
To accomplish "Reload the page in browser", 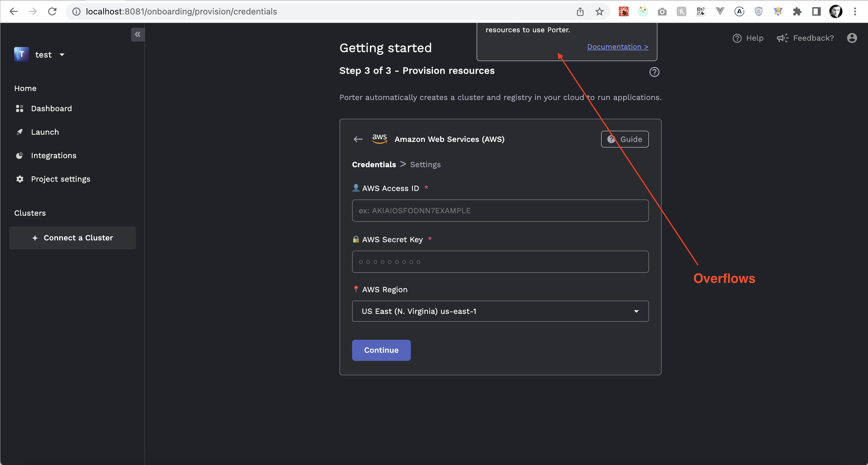I will pyautogui.click(x=52, y=12).
